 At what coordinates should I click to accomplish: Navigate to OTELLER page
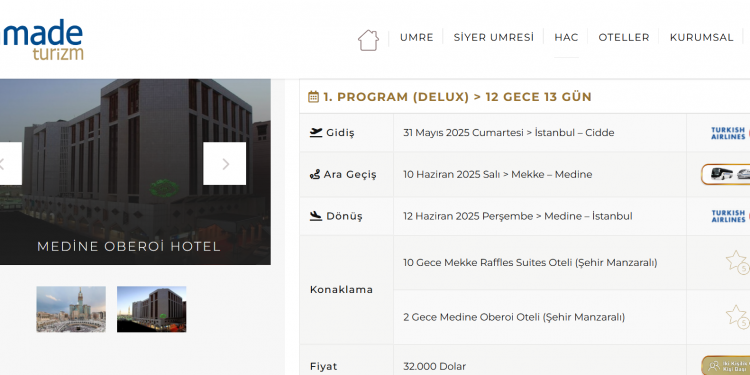coord(624,37)
